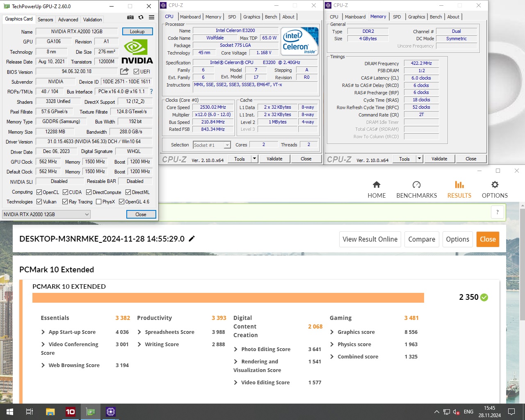Image resolution: width=525 pixels, height=420 pixels.
Task: Click the Compare button in PCMark
Action: pos(422,239)
